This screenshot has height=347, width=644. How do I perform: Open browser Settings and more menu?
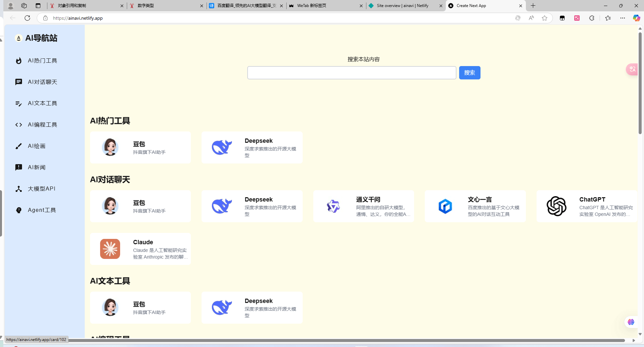(623, 18)
